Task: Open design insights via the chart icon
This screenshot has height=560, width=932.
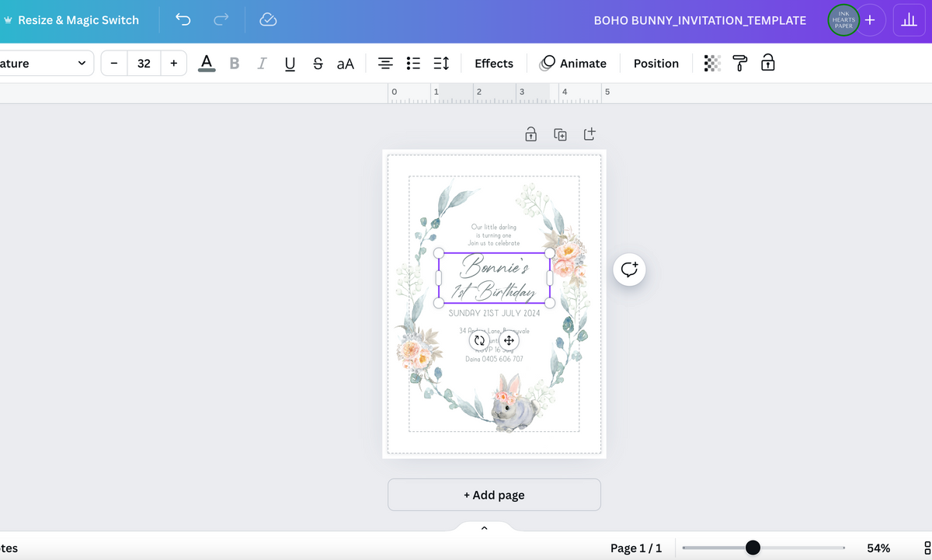Action: pos(909,19)
